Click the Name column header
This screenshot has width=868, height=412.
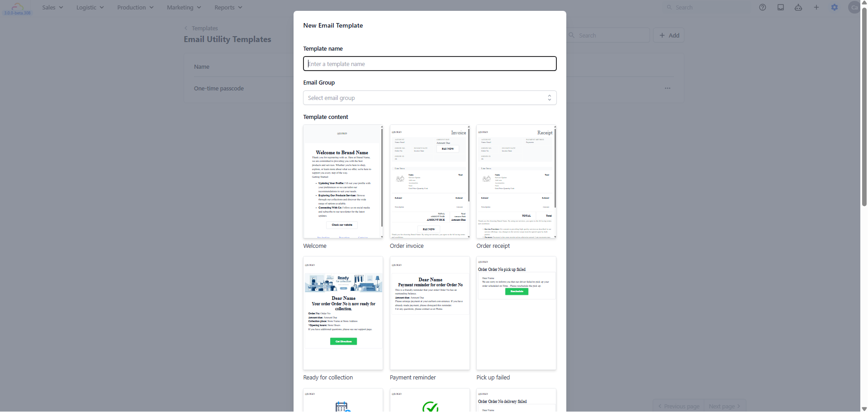pos(202,66)
